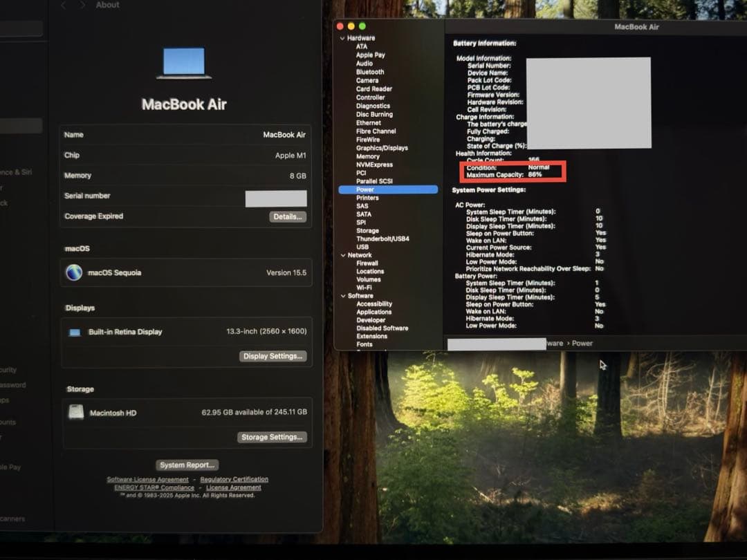View Camera information in the sidebar
The image size is (747, 560).
coord(367,80)
